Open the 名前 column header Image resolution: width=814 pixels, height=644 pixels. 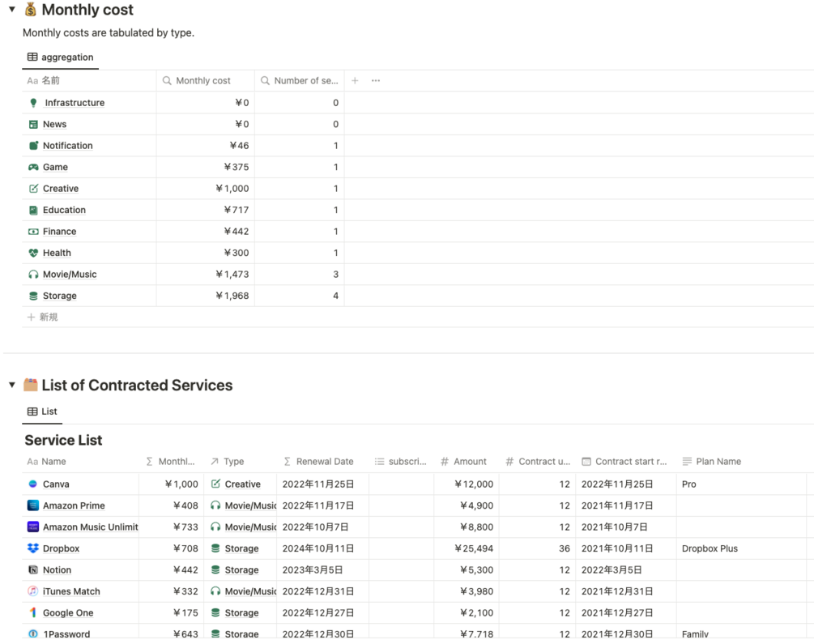[x=89, y=80]
